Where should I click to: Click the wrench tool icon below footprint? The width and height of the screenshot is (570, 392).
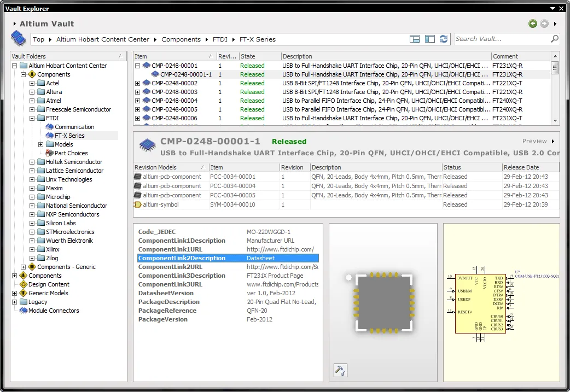pos(340,371)
